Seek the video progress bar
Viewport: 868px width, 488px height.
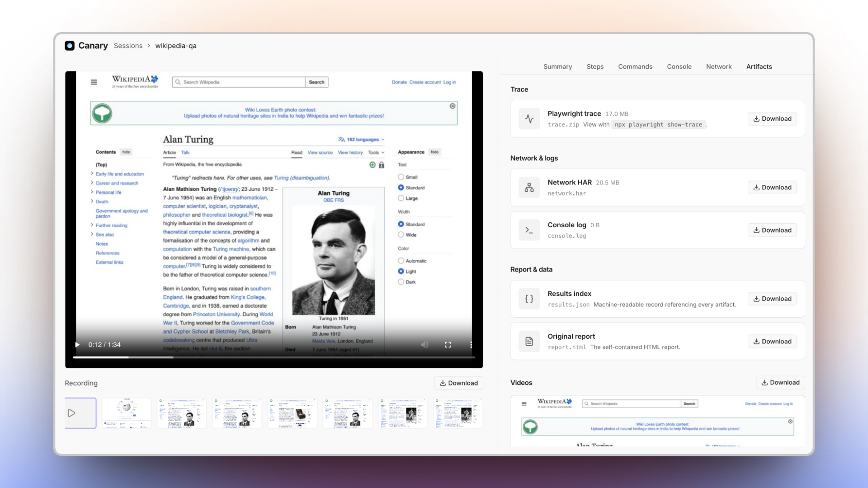point(274,357)
